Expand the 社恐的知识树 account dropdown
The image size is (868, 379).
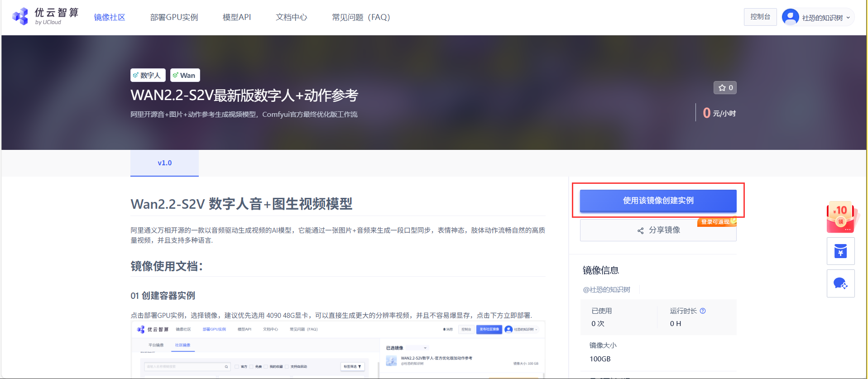[848, 18]
